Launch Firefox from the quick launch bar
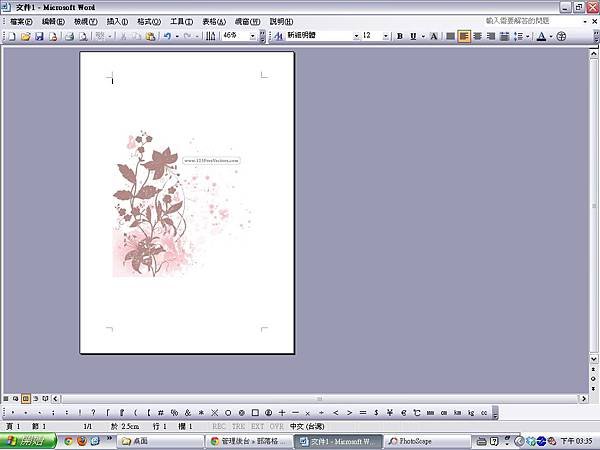This screenshot has width=600, height=450. [82, 441]
